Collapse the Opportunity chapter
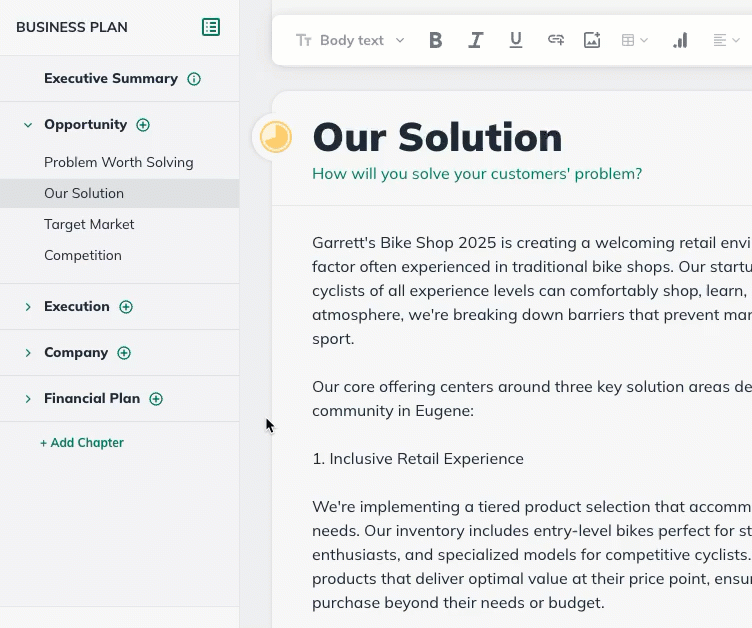 (28, 125)
